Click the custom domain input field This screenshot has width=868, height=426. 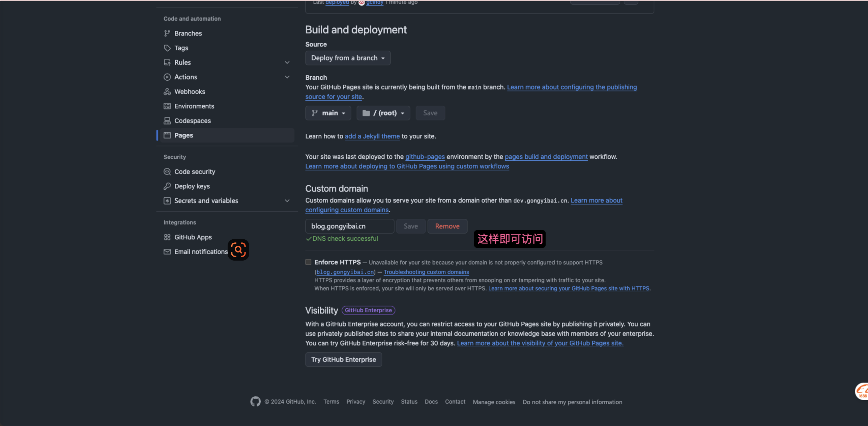click(x=350, y=226)
